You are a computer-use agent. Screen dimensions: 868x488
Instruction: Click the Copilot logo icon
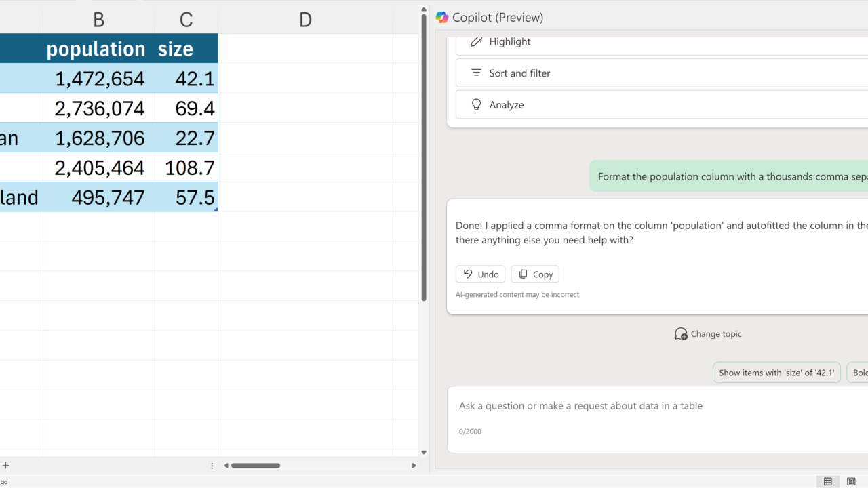tap(442, 18)
